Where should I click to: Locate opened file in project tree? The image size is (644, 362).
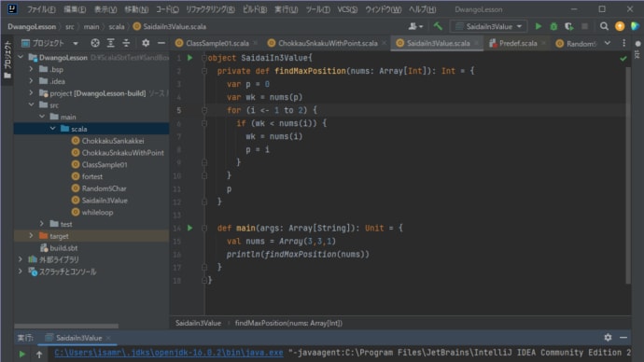95,43
